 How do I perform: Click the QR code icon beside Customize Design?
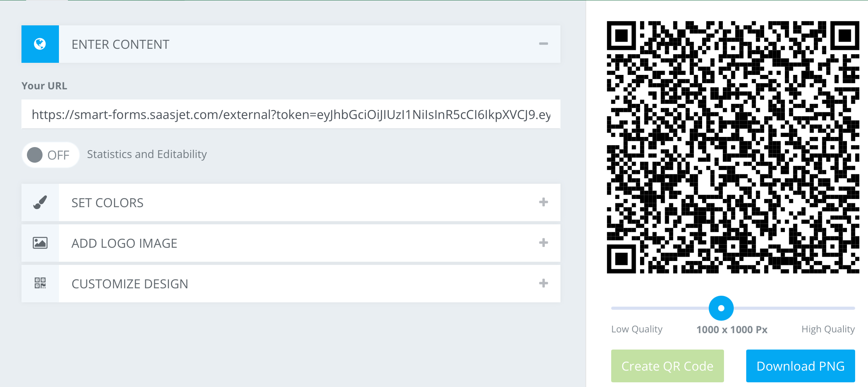coord(40,284)
